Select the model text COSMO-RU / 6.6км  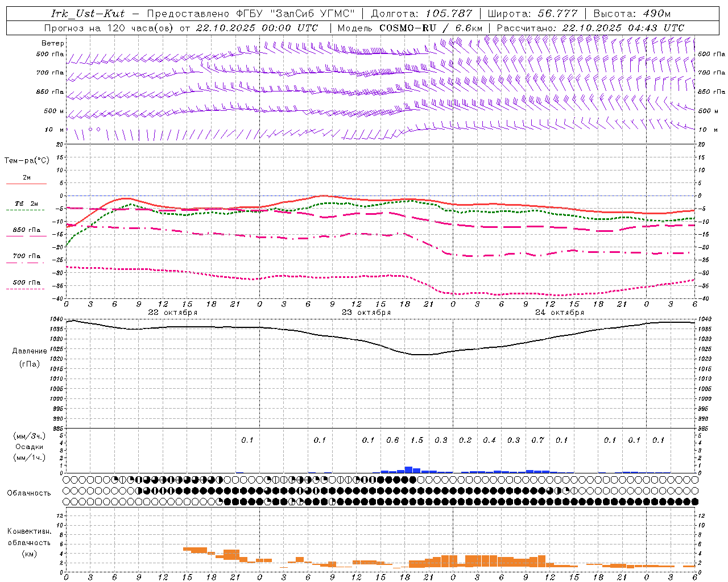(431, 28)
